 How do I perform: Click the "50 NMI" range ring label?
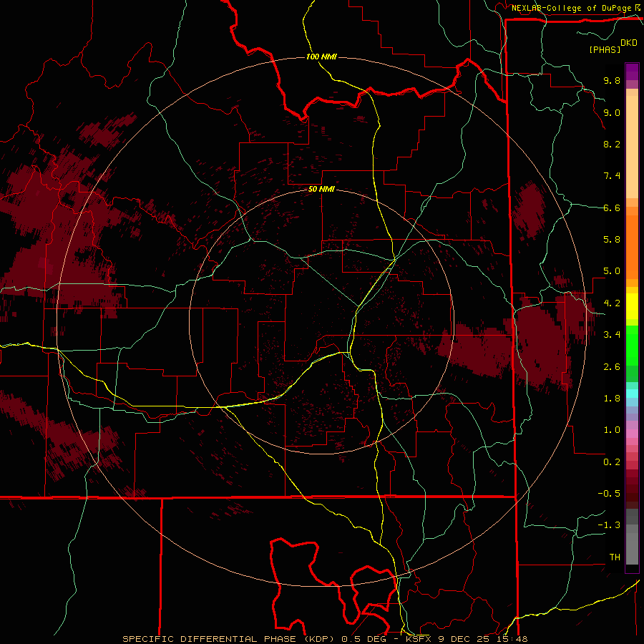click(x=321, y=189)
